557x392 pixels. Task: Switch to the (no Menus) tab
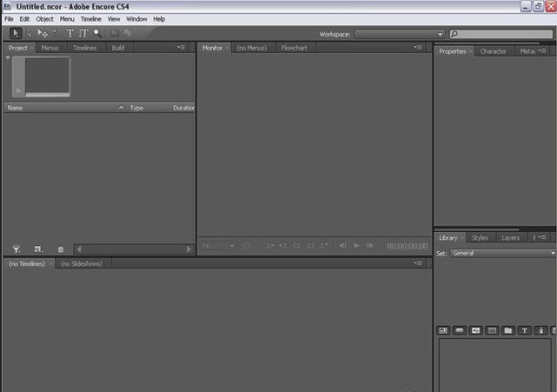click(x=252, y=48)
